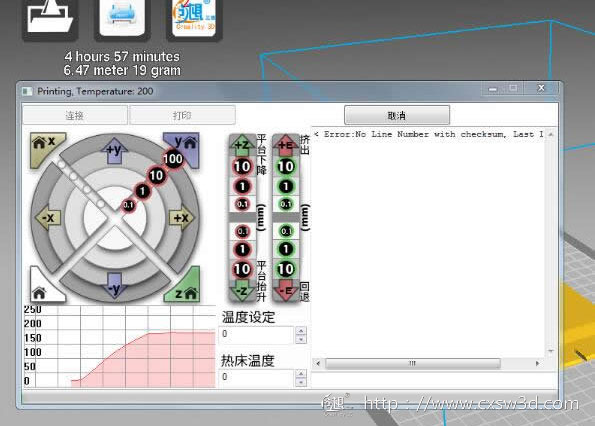The image size is (595, 426).
Task: Move Z up by 0.1 mm
Action: (x=242, y=204)
